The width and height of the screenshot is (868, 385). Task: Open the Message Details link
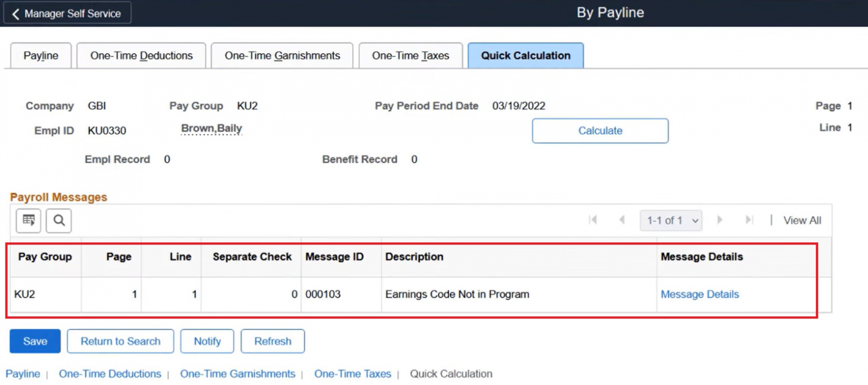(700, 294)
